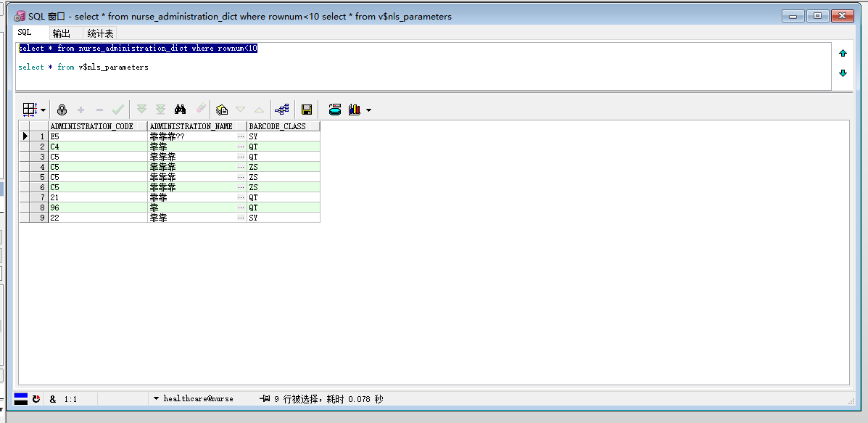This screenshot has height=423, width=868.
Task: Click the teal database disk icon
Action: pos(335,110)
